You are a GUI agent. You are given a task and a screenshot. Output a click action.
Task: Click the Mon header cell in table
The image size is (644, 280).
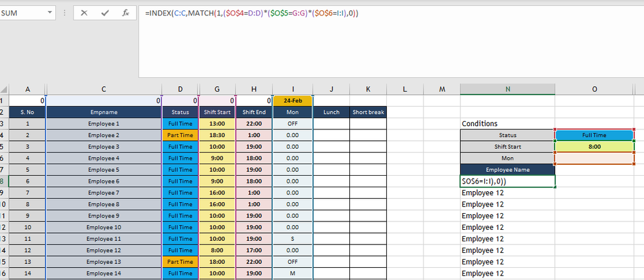(x=293, y=112)
